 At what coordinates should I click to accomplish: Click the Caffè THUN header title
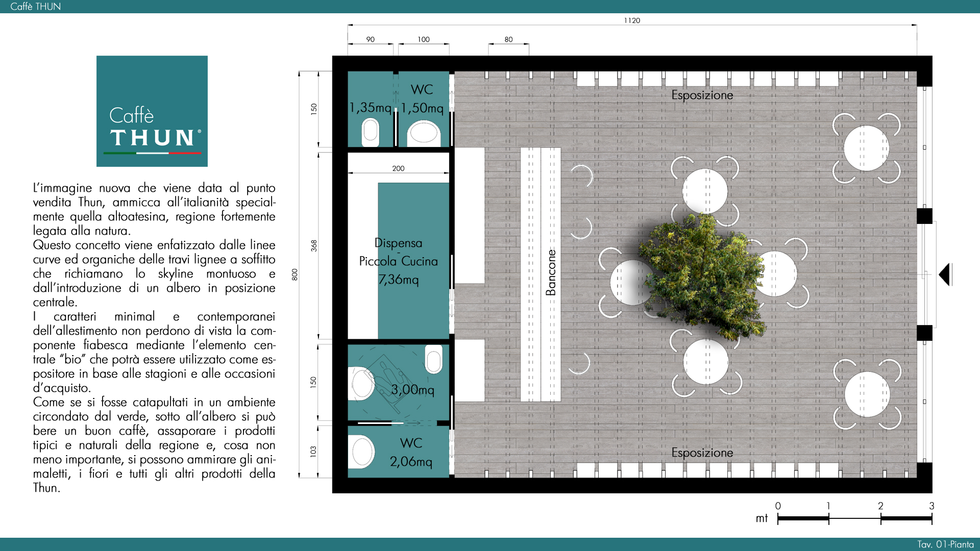[x=35, y=7]
